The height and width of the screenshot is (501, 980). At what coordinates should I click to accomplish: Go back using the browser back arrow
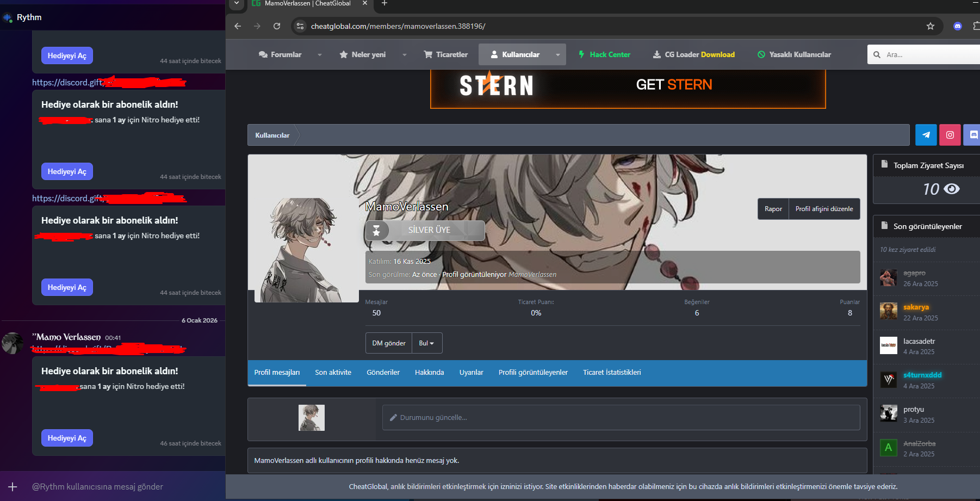[x=238, y=26]
